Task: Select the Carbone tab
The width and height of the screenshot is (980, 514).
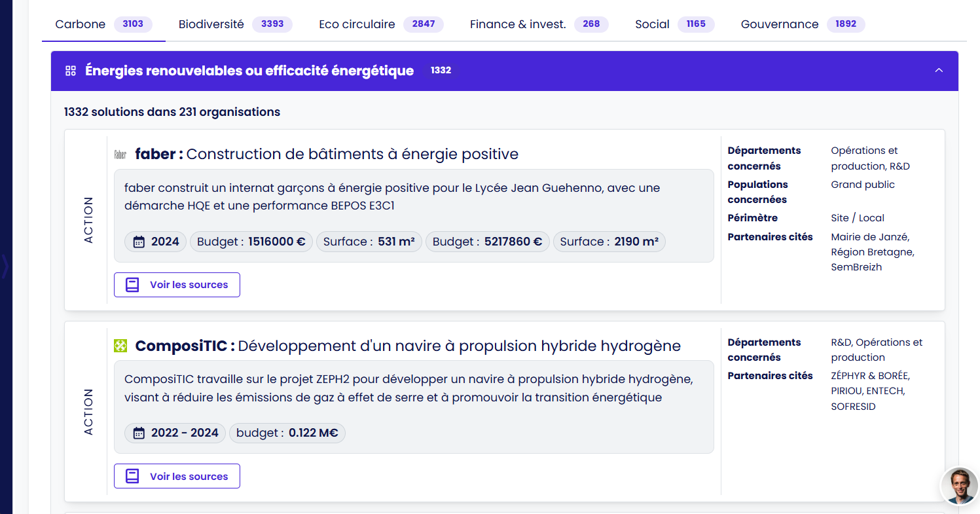Action: point(103,24)
